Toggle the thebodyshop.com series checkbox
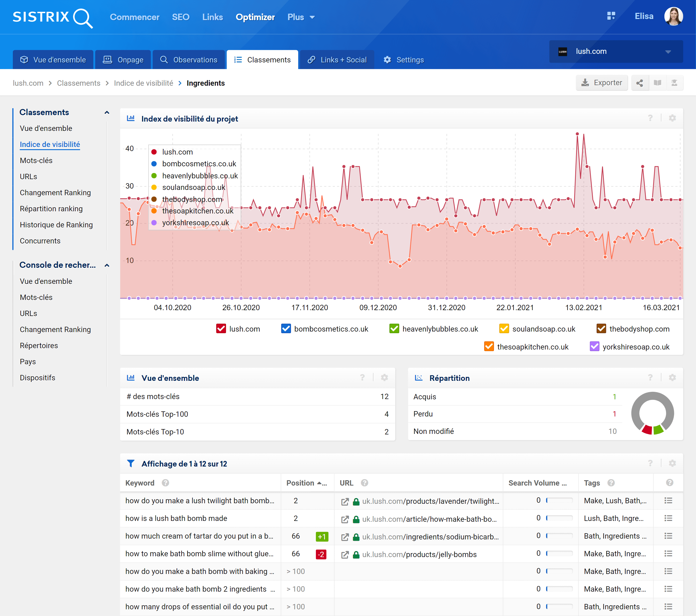The width and height of the screenshot is (696, 616). [x=601, y=328]
